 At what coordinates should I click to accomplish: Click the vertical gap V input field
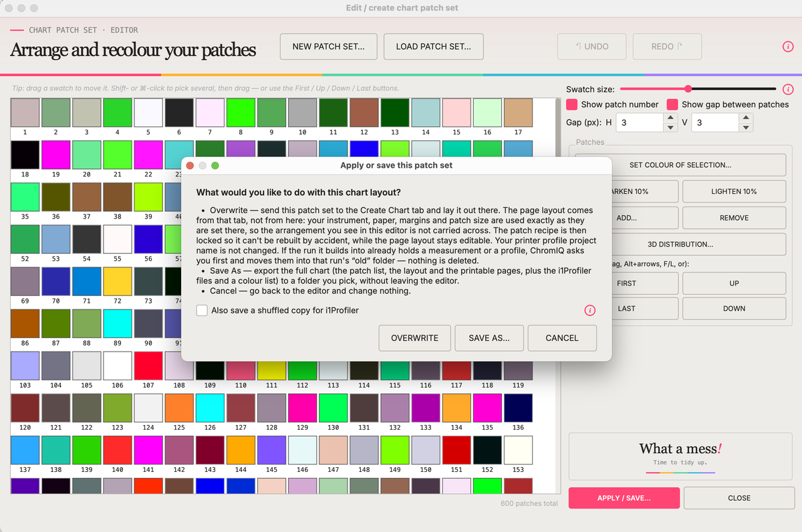715,122
